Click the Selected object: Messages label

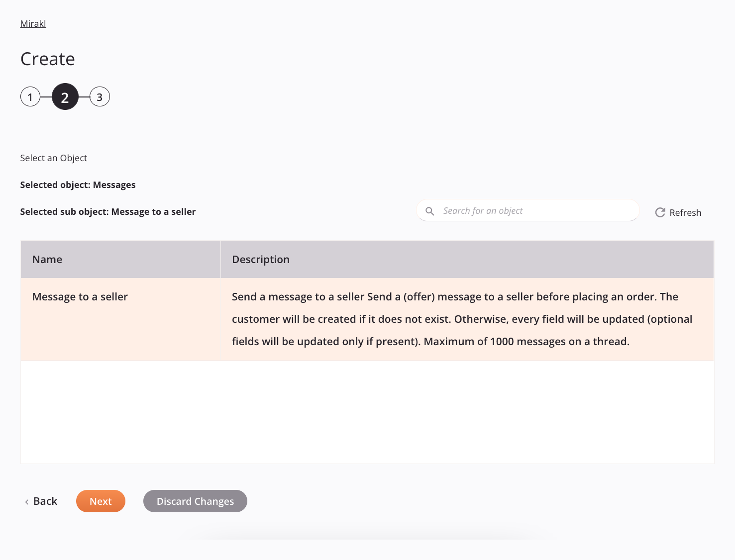coord(78,185)
